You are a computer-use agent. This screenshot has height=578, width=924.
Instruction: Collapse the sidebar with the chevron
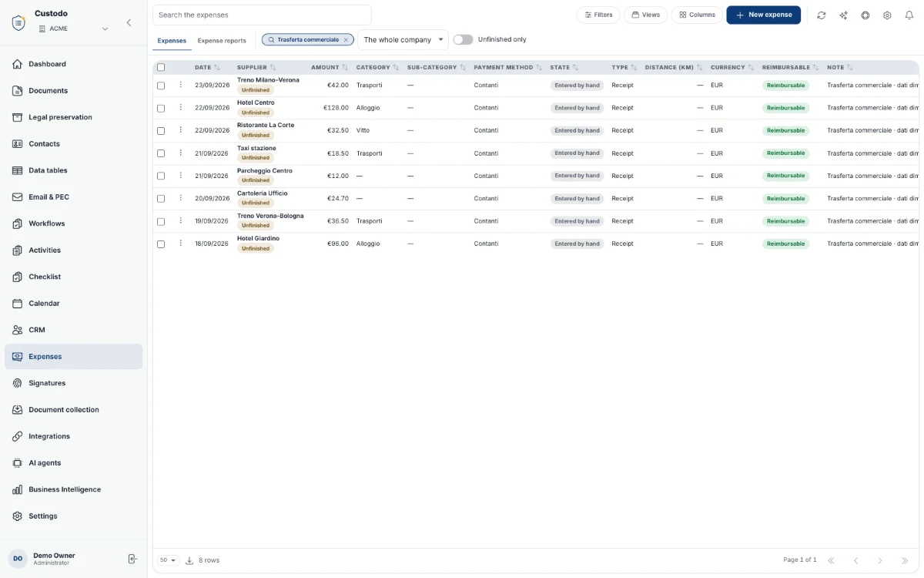(129, 22)
